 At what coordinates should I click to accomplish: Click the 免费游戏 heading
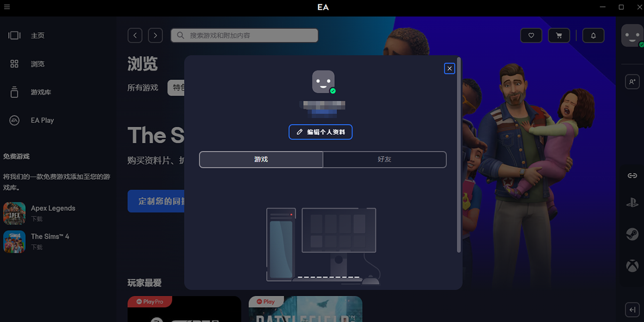point(16,157)
